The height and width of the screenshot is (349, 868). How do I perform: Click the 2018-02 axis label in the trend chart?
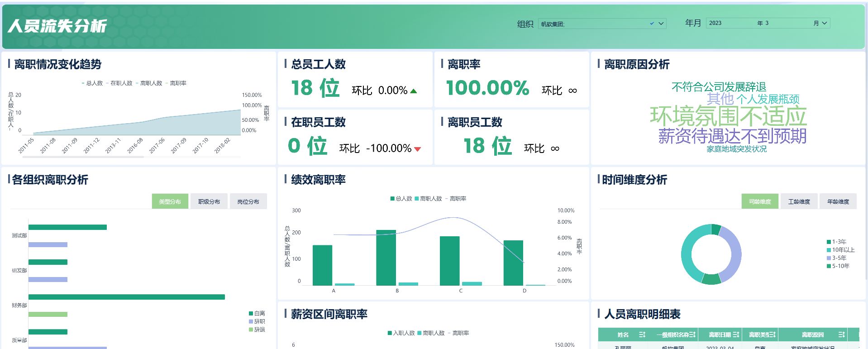click(x=222, y=145)
